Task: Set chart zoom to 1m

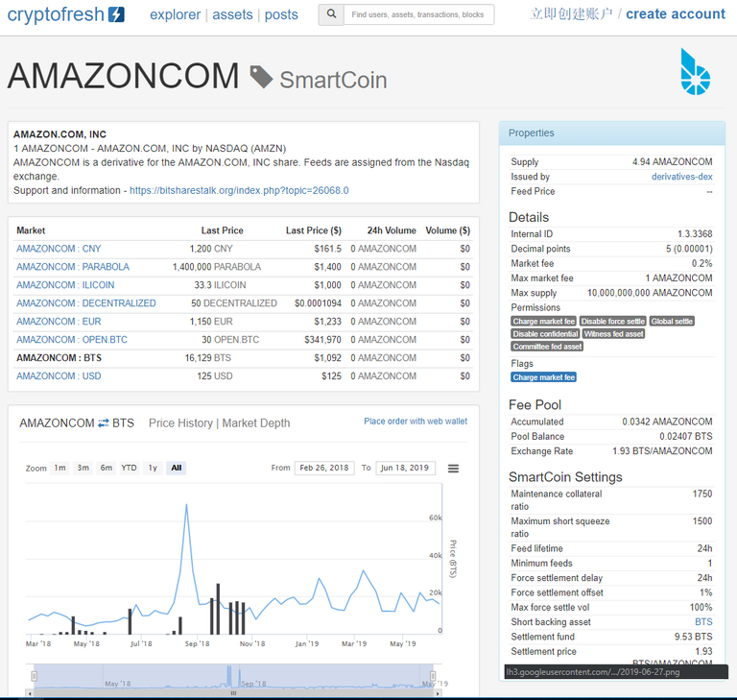Action: [59, 468]
